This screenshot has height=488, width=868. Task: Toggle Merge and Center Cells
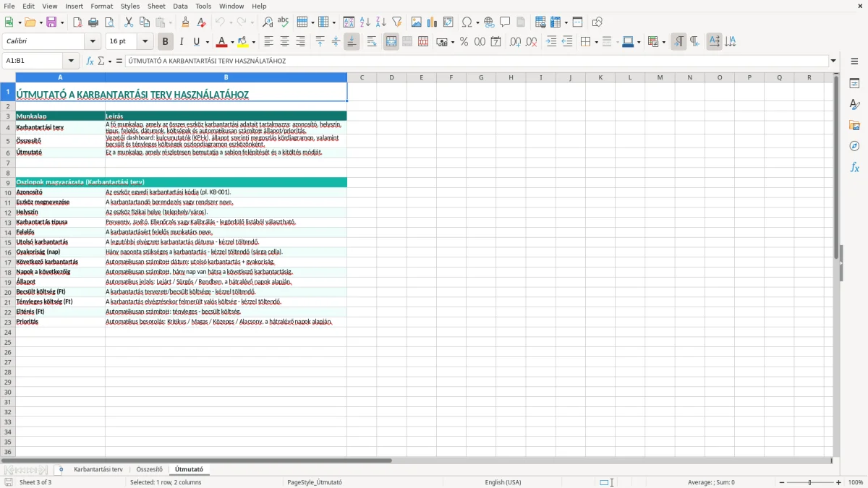click(391, 42)
